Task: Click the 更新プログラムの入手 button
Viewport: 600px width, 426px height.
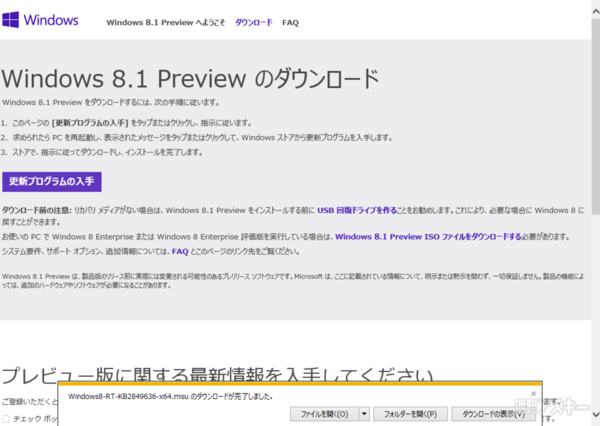Action: coord(52,181)
